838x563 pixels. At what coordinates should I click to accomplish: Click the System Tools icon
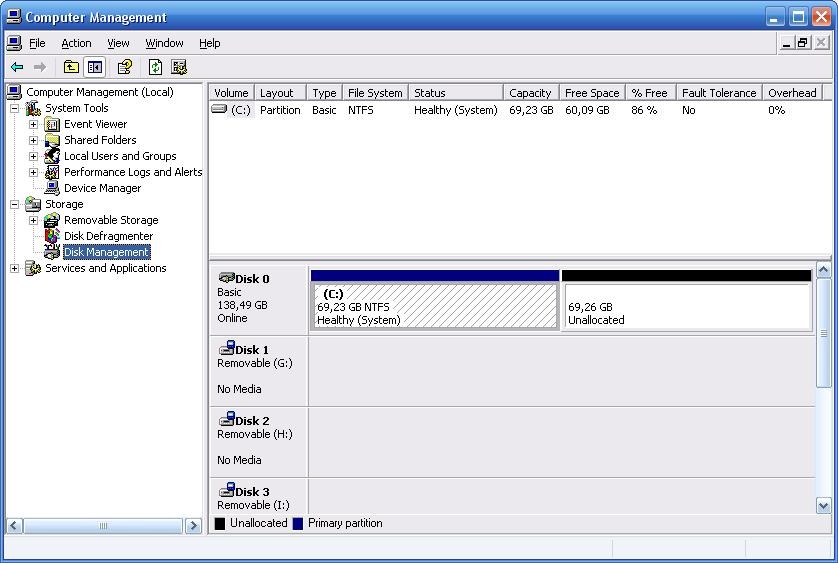pyautogui.click(x=33, y=109)
